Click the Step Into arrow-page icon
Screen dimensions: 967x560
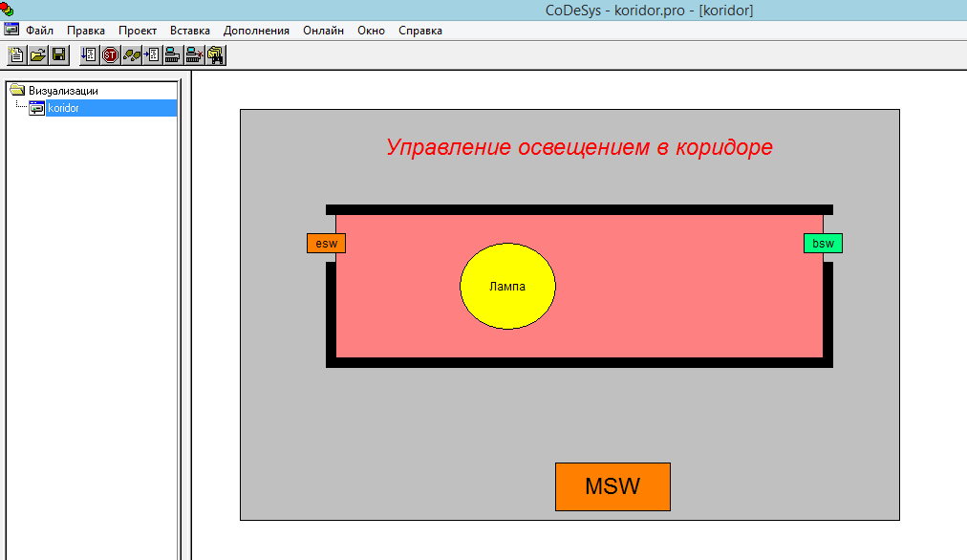click(152, 54)
